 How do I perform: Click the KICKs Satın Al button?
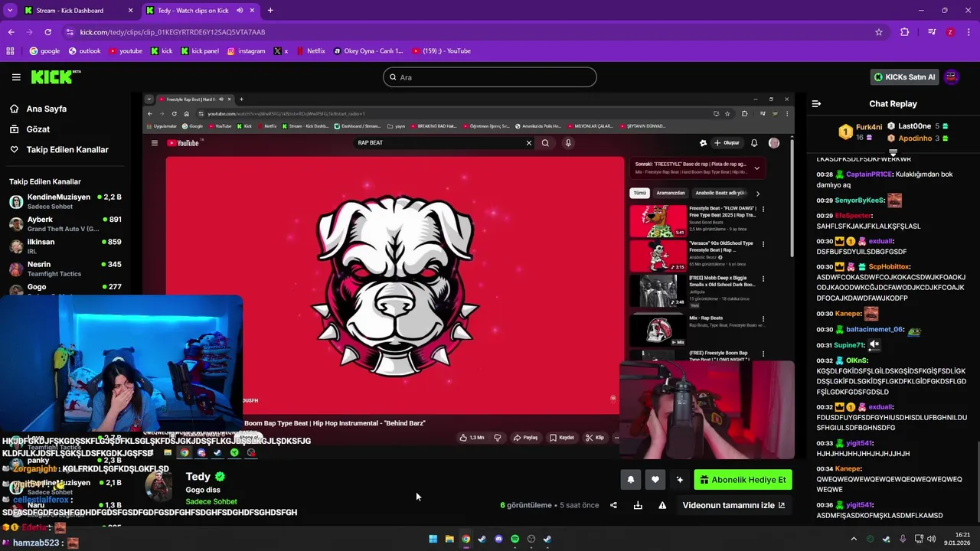pos(905,77)
